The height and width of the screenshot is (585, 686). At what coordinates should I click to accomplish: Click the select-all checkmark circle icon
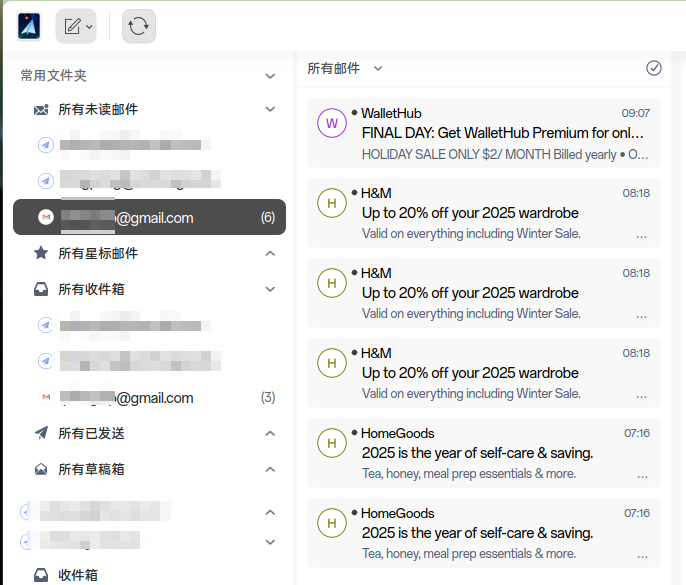coord(654,68)
